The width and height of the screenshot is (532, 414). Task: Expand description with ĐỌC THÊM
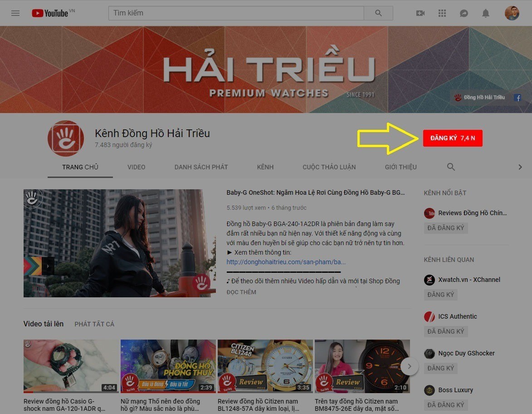(241, 292)
